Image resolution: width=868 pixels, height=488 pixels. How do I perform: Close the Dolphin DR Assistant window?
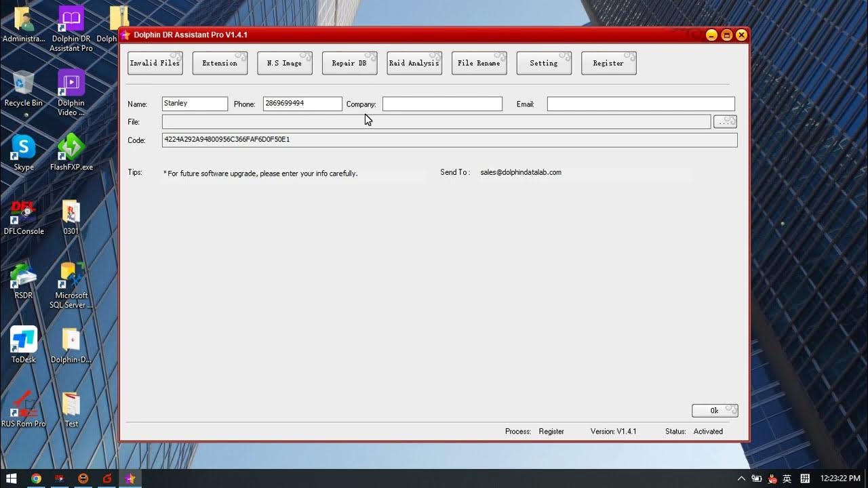[x=741, y=35]
